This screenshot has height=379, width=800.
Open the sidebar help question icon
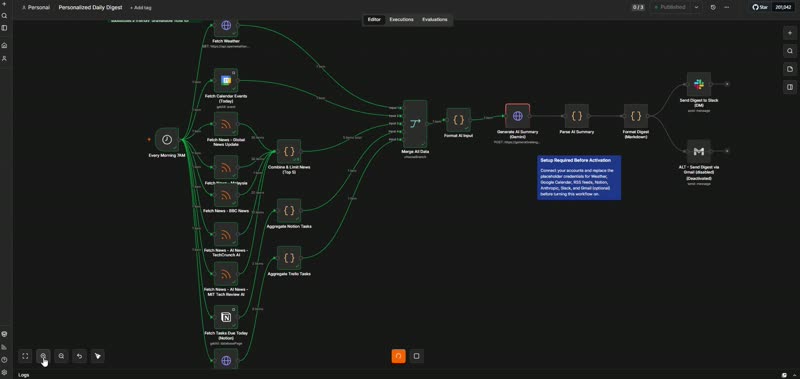[4, 360]
